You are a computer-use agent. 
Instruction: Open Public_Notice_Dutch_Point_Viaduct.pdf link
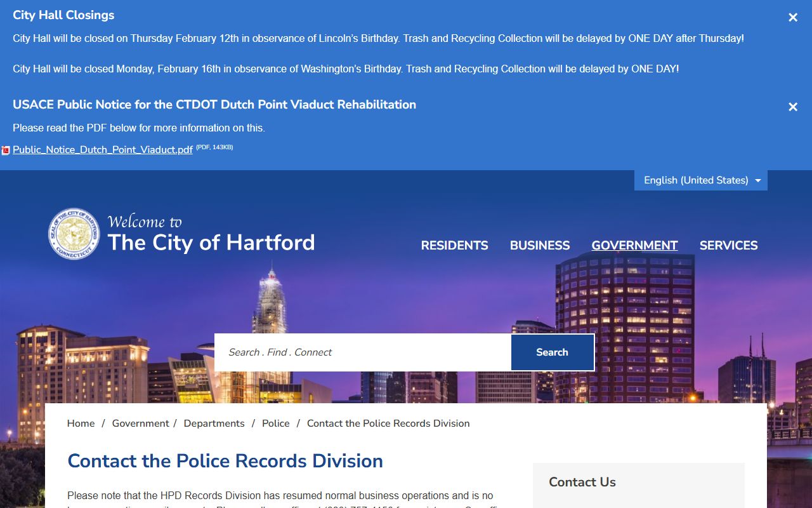tap(103, 150)
